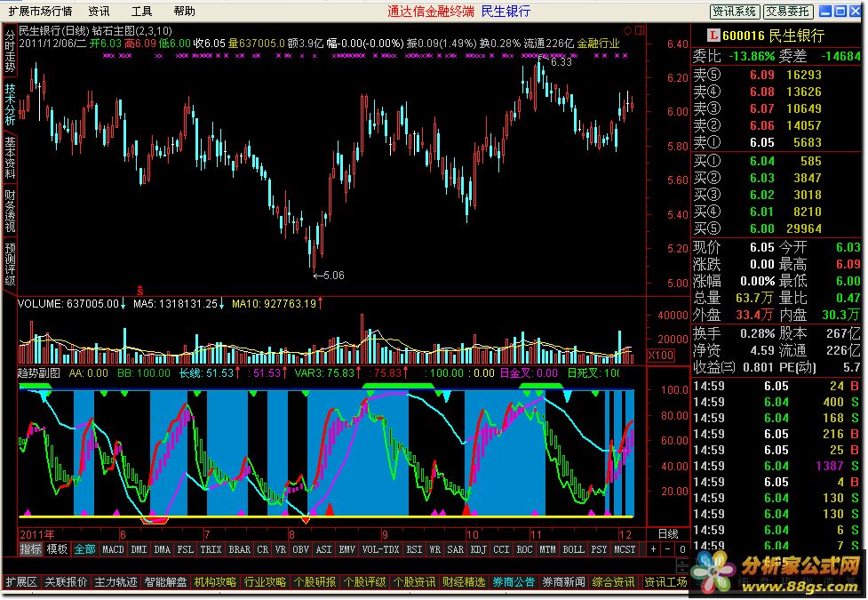
Task: Switch to the CR indicator
Action: pyautogui.click(x=262, y=549)
